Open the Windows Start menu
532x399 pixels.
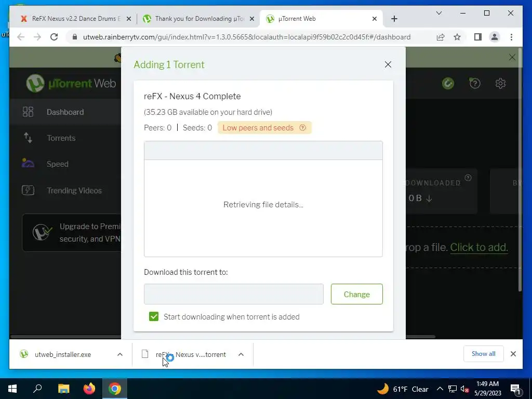12,389
